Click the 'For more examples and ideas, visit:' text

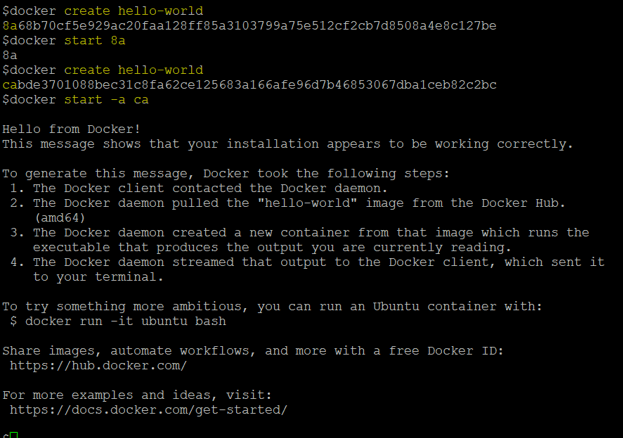134,395
